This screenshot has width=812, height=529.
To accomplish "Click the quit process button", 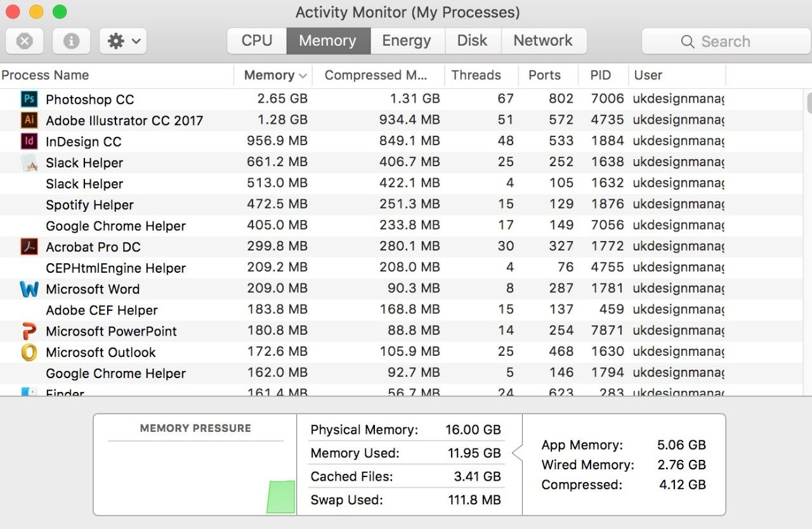I will (x=24, y=41).
